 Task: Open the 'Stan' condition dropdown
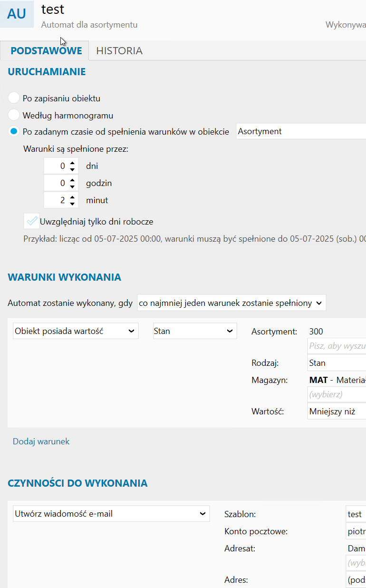[x=195, y=331]
